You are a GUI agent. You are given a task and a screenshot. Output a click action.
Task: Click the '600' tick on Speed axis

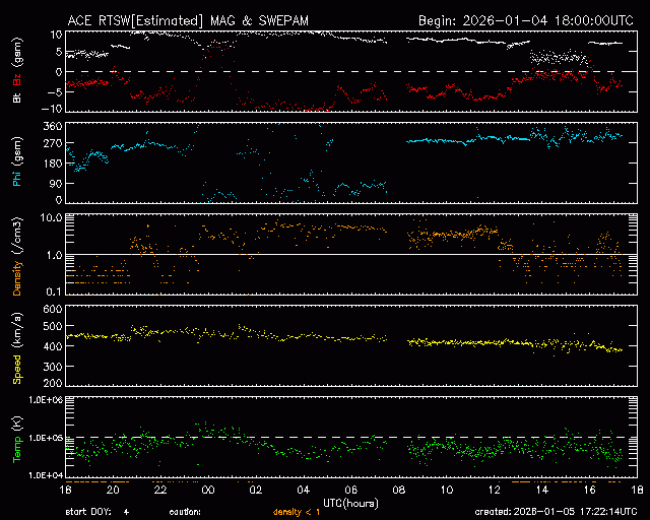53,309
